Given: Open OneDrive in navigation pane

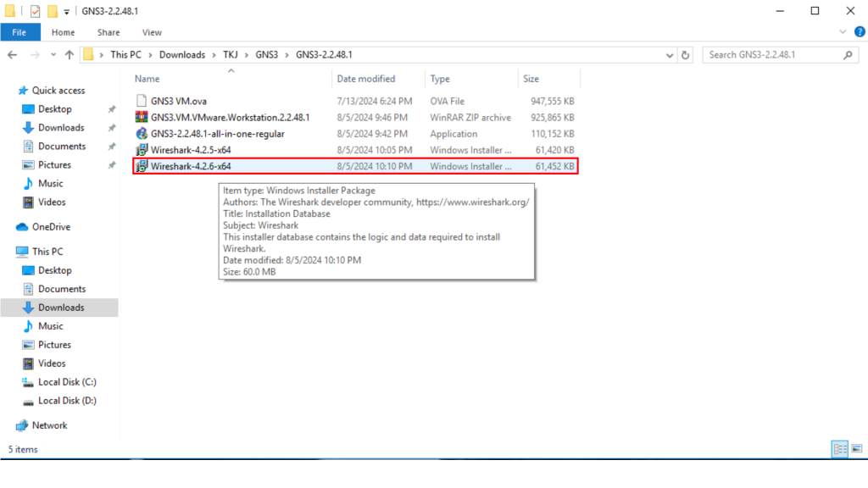Looking at the screenshot, I should 51,227.
